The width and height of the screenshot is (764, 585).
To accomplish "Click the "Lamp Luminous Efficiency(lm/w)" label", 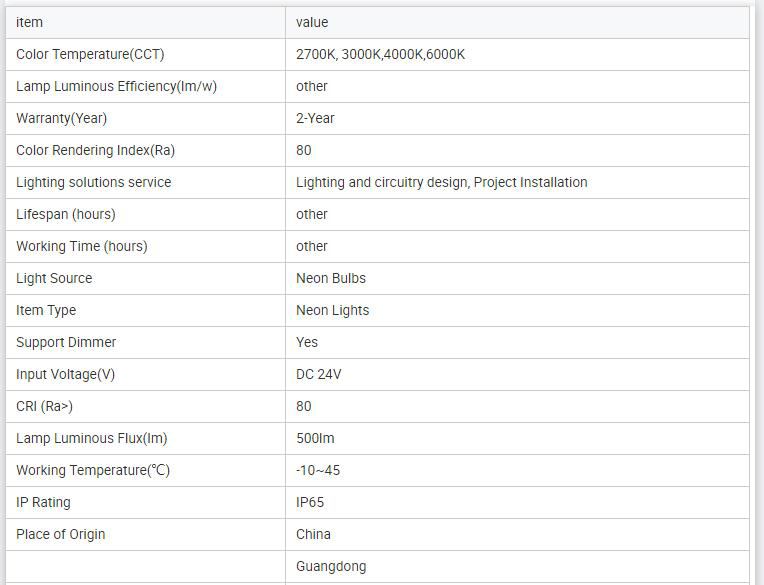I will tap(116, 87).
